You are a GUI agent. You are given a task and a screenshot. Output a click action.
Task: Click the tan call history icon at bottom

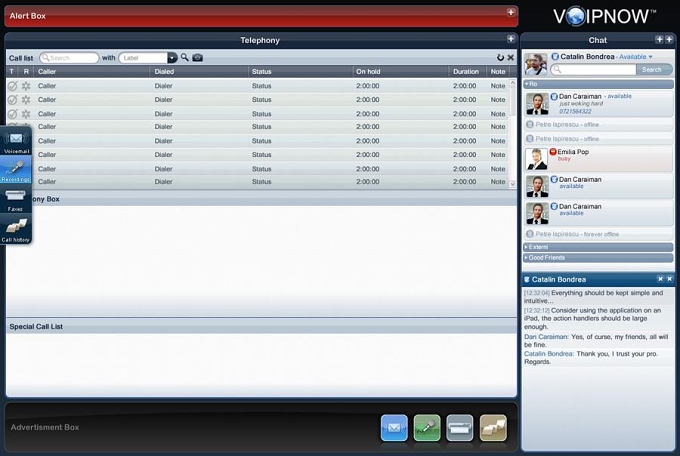[493, 428]
